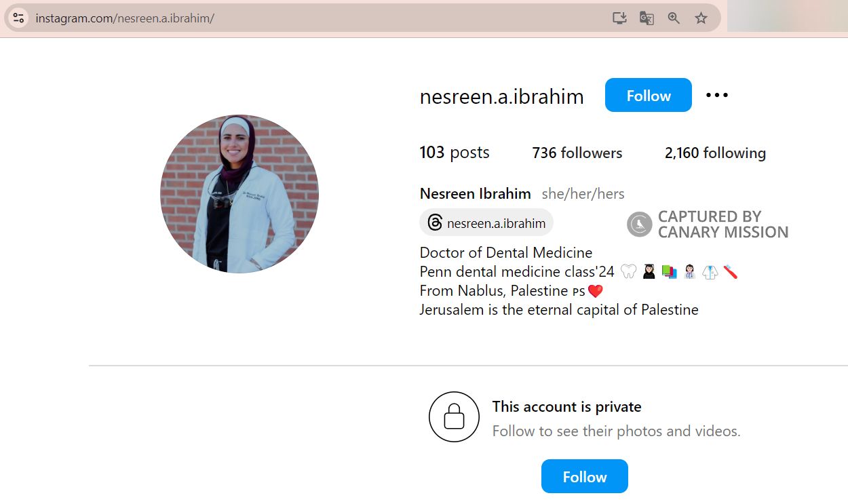The height and width of the screenshot is (504, 848).
Task: Bookmark this page with the star icon
Action: pyautogui.click(x=701, y=18)
